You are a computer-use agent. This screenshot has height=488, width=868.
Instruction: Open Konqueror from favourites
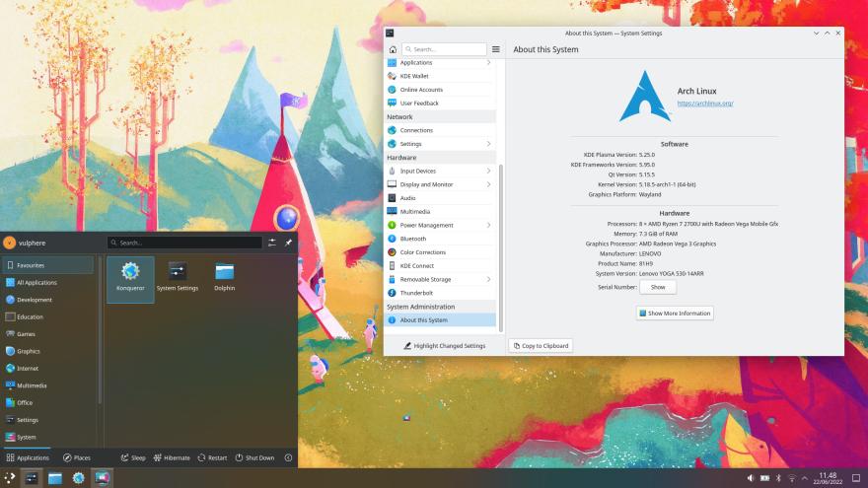(x=130, y=279)
